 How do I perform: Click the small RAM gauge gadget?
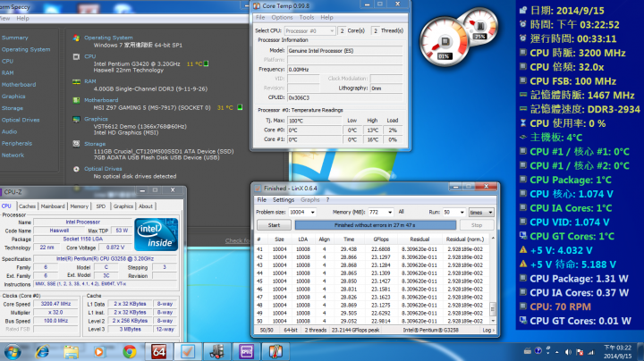click(479, 26)
